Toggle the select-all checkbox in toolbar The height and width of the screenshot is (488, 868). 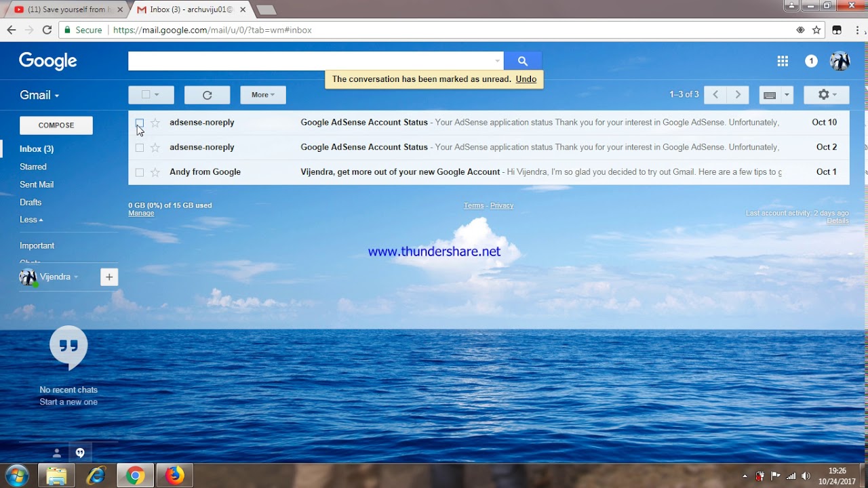click(x=146, y=95)
